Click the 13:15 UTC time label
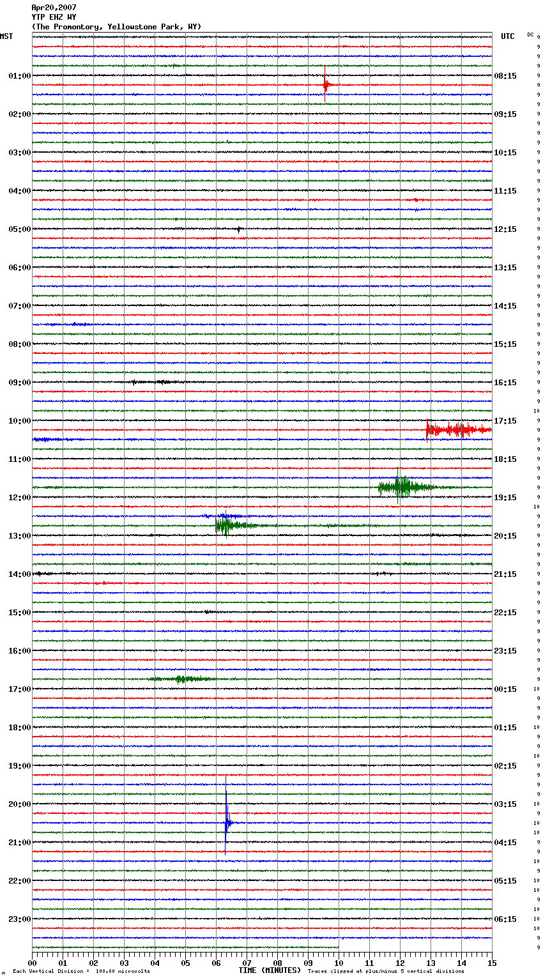Image resolution: width=543 pixels, height=980 pixels. point(505,268)
